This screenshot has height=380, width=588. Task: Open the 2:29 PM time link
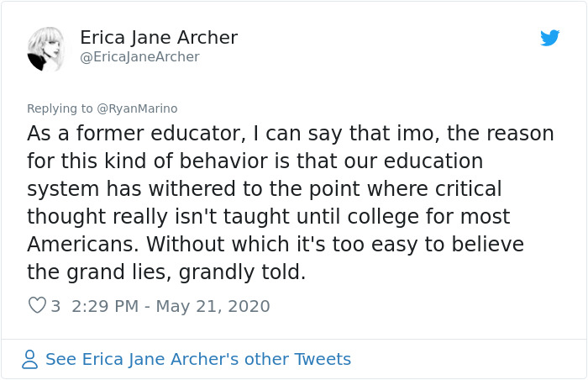105,306
